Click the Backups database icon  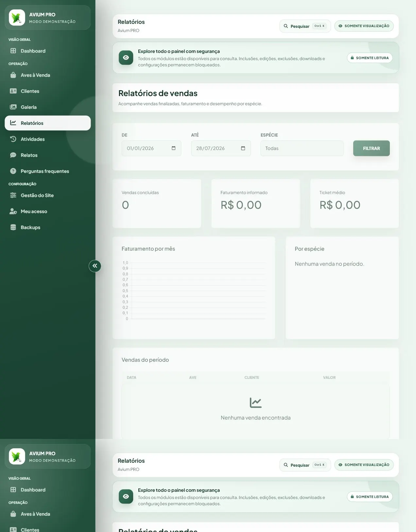(x=13, y=227)
